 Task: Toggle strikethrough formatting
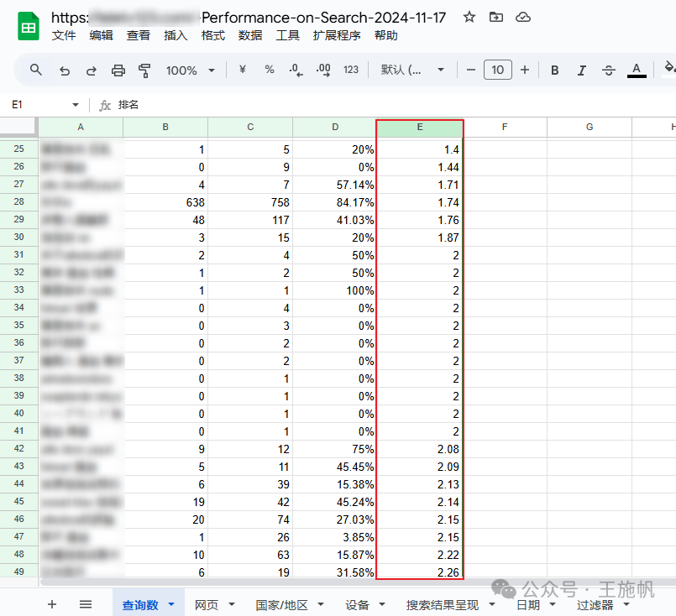[609, 70]
